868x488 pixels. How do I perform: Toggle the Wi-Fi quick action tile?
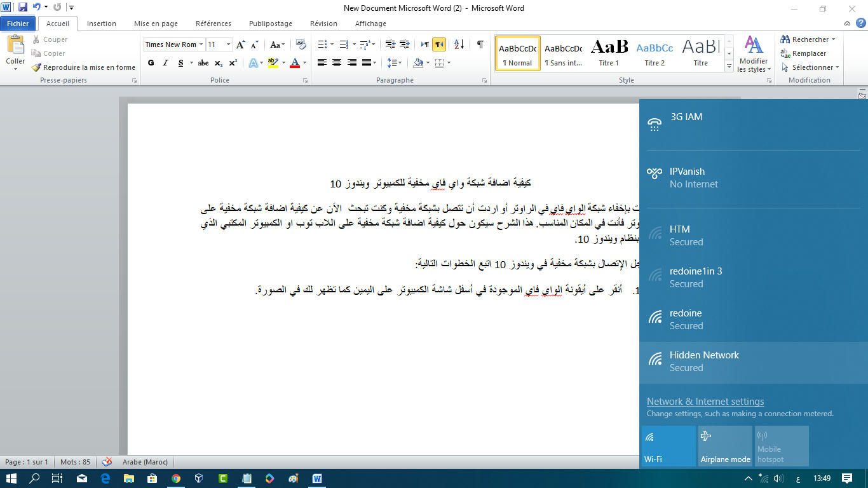tap(668, 446)
